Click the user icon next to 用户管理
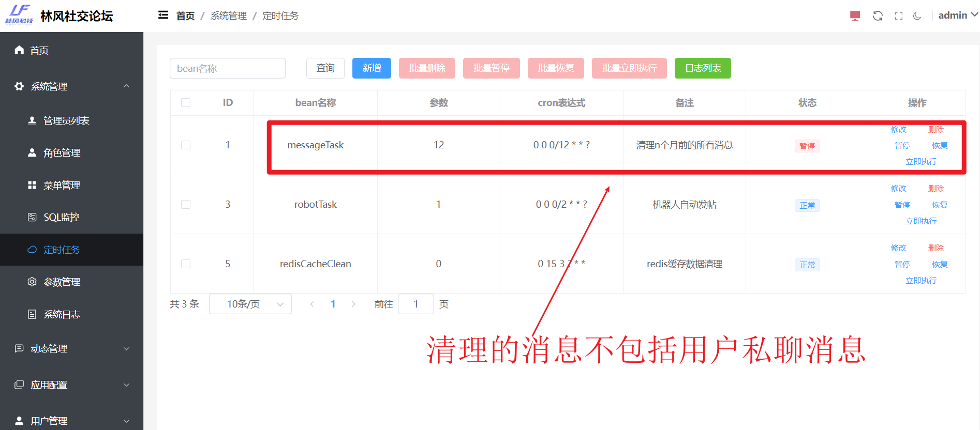 19,421
